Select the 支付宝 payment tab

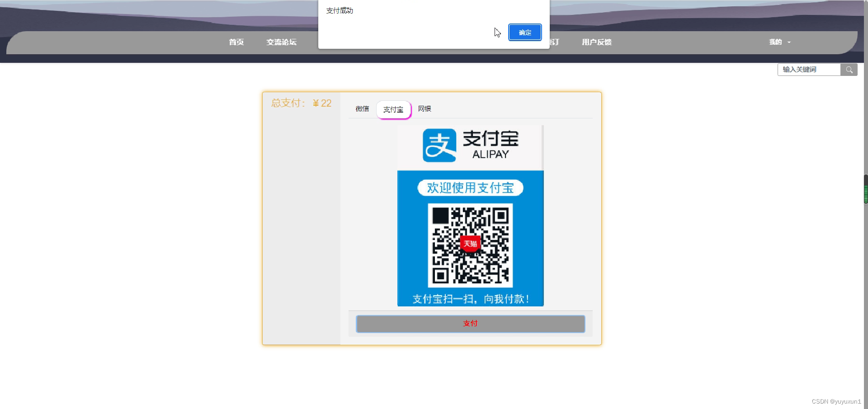393,109
